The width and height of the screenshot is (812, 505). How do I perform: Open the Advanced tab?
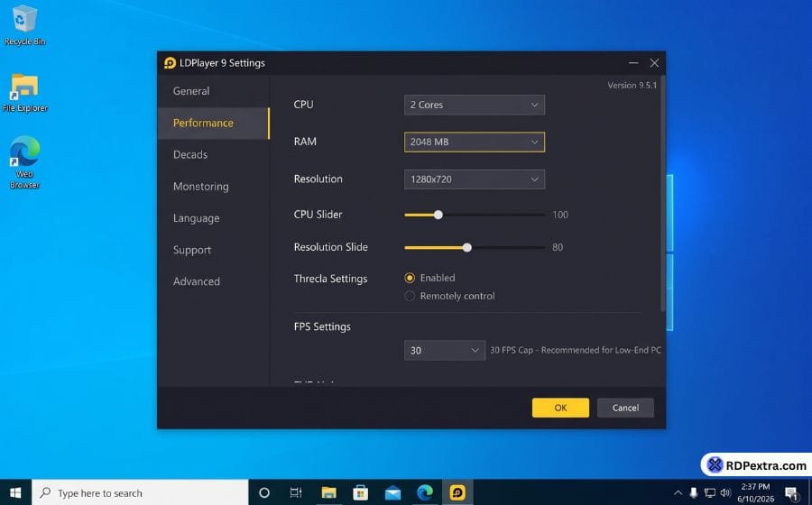pyautogui.click(x=213, y=281)
